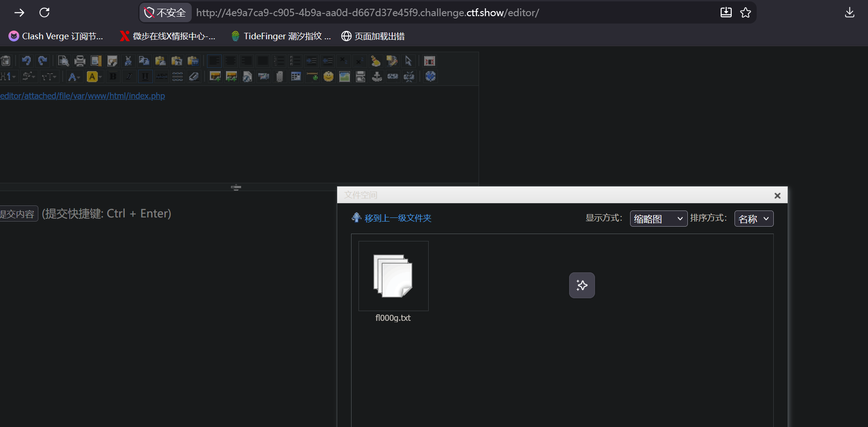Click the Quick format icon
Viewport: 868px width, 427px height.
click(x=392, y=61)
